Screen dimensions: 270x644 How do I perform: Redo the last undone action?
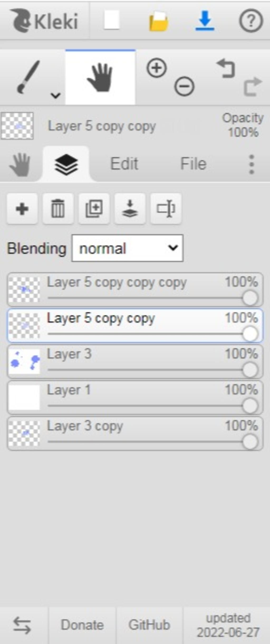click(x=253, y=86)
